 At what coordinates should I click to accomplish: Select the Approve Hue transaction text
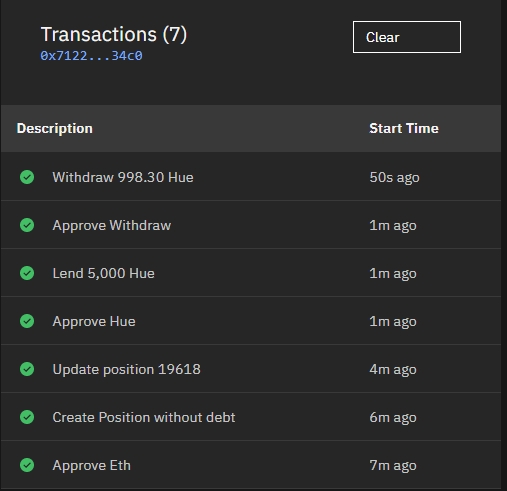[94, 321]
